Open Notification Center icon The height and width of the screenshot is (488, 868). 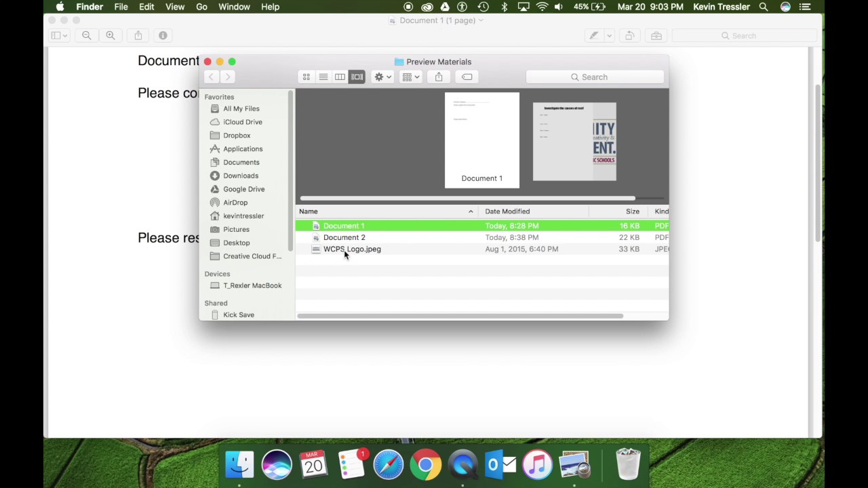click(x=805, y=7)
